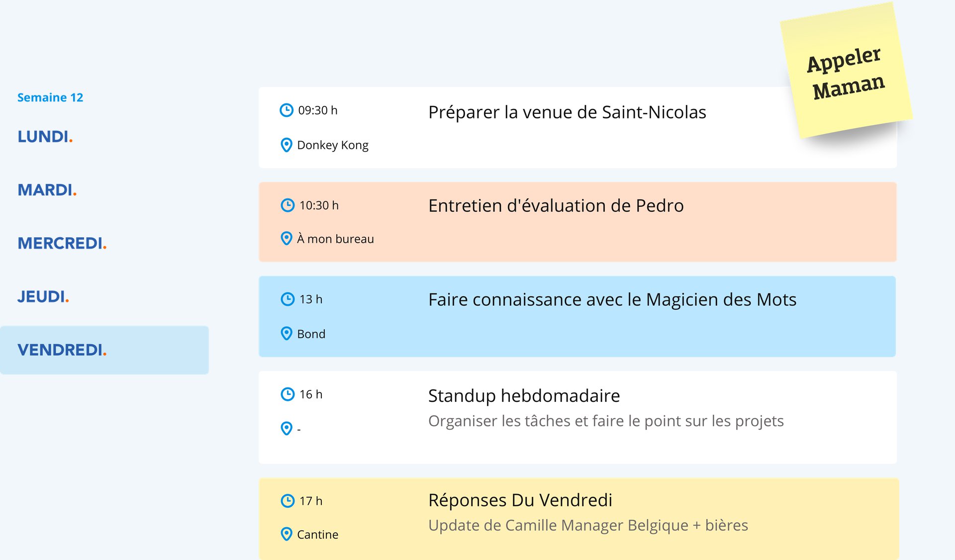Viewport: 955px width, 560px height.
Task: Click the location pin next to À mon bureau
Action: click(x=286, y=238)
